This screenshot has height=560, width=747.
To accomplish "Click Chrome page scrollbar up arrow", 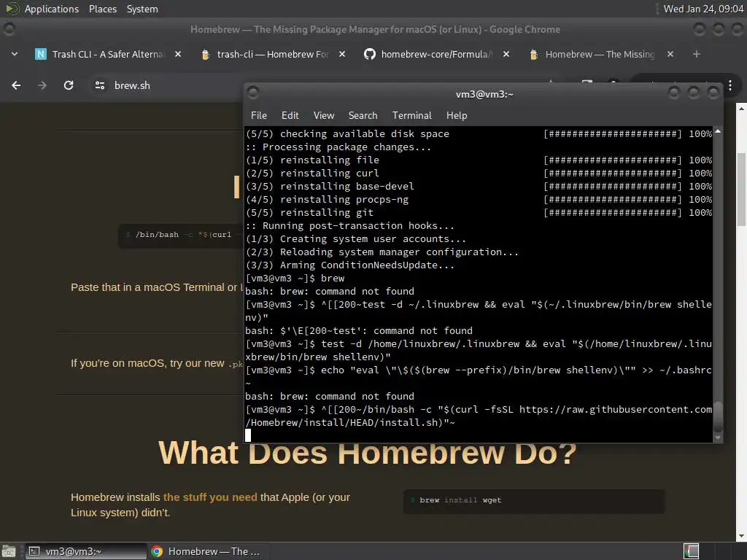I will pos(741,109).
